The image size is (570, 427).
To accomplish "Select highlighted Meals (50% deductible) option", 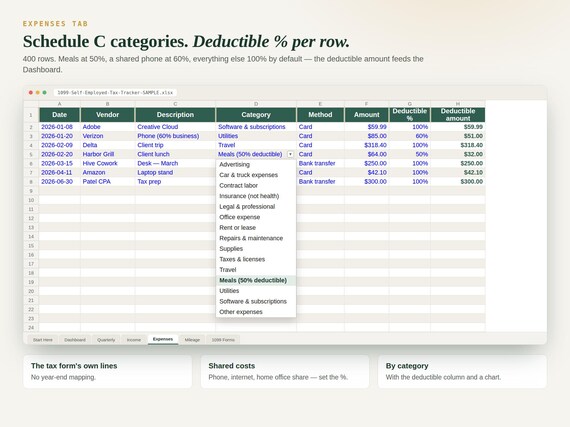I will 256,280.
